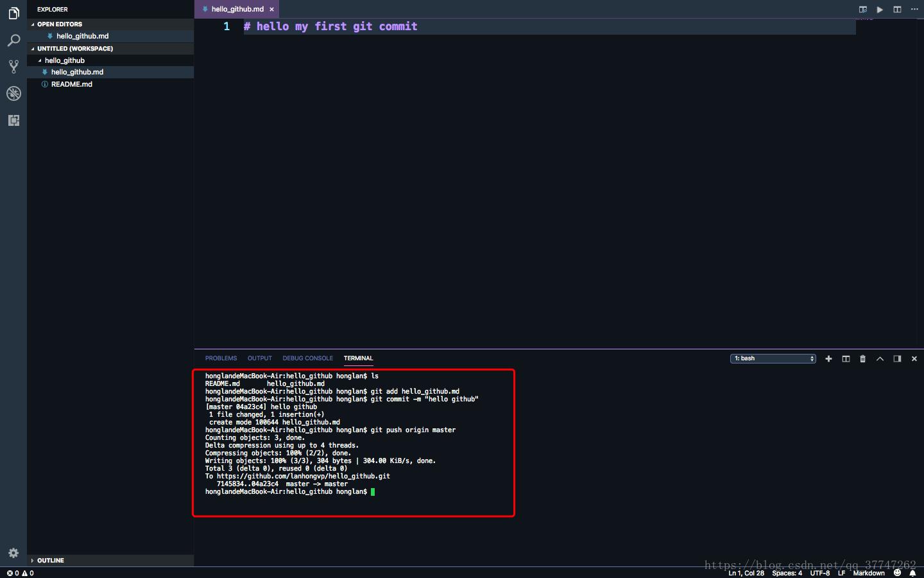Viewport: 924px width, 578px height.
Task: Toggle panel position to the right
Action: click(897, 359)
